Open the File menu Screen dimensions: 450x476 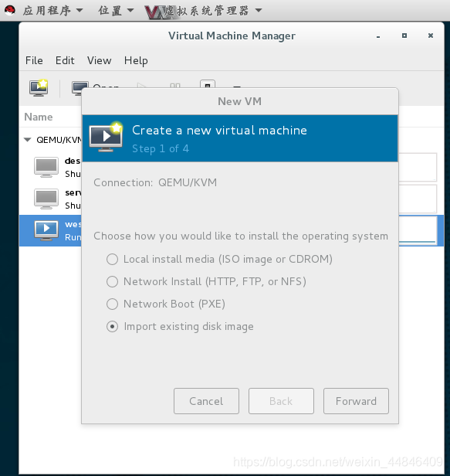pos(34,60)
